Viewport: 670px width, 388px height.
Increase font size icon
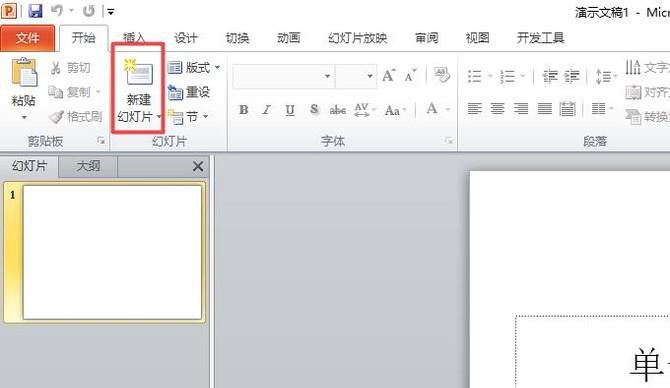click(x=388, y=75)
